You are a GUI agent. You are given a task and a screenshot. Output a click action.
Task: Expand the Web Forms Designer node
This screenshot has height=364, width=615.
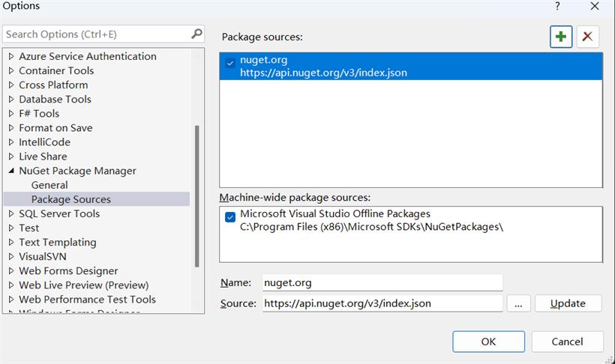(x=11, y=271)
